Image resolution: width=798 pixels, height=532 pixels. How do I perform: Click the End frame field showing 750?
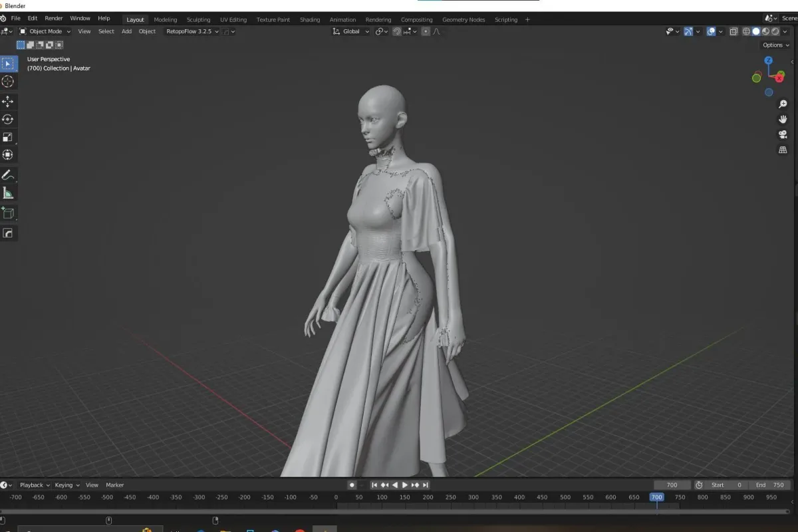click(x=769, y=485)
